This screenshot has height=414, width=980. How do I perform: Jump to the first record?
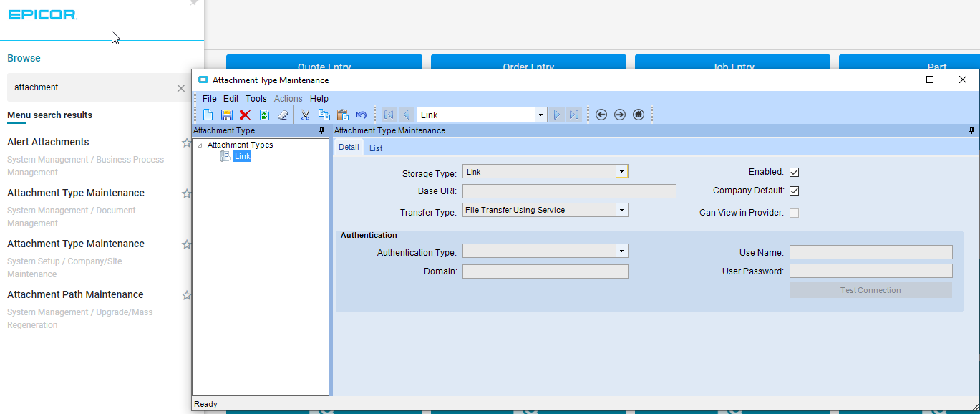389,115
